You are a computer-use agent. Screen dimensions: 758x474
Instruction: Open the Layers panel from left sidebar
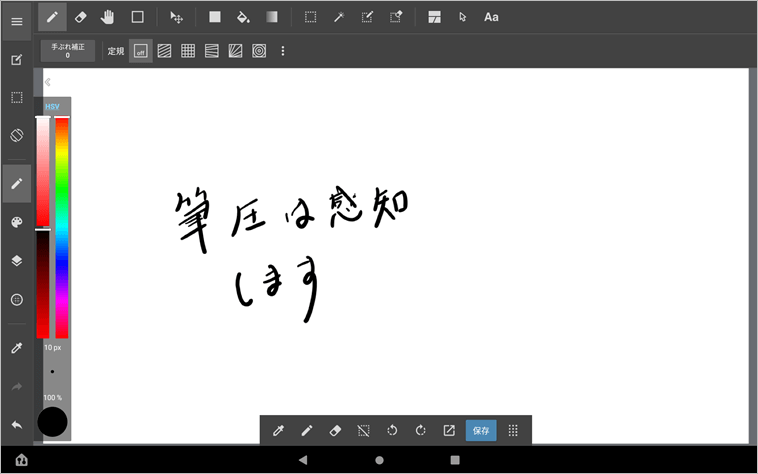pos(16,260)
